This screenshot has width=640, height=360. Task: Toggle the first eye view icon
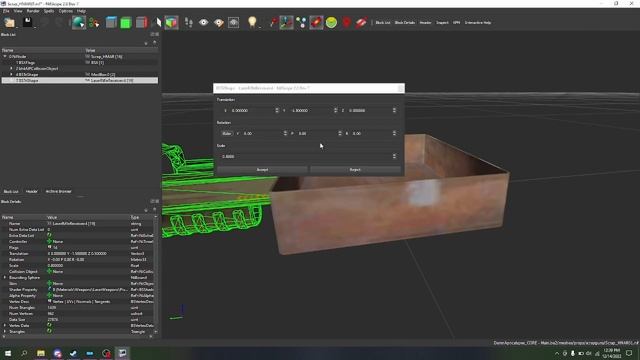(x=203, y=22)
